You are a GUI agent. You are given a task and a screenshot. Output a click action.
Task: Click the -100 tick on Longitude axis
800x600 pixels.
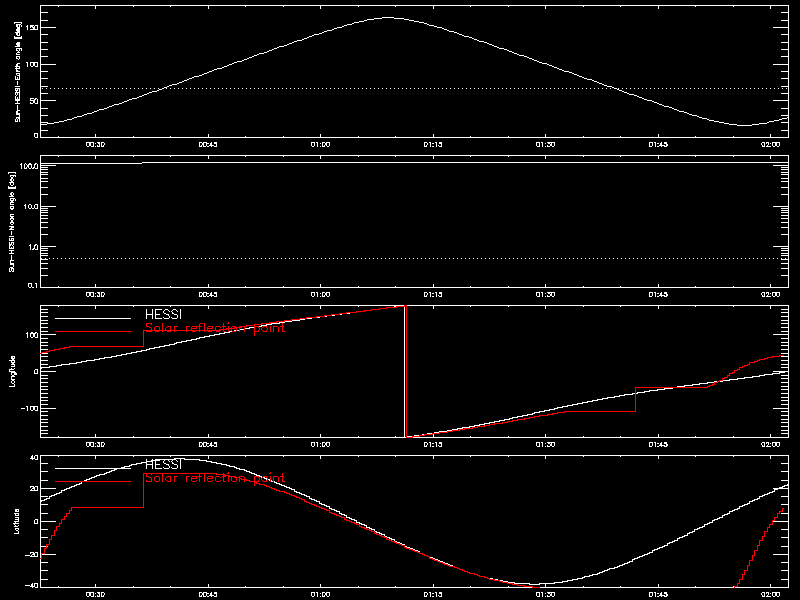pyautogui.click(x=30, y=409)
